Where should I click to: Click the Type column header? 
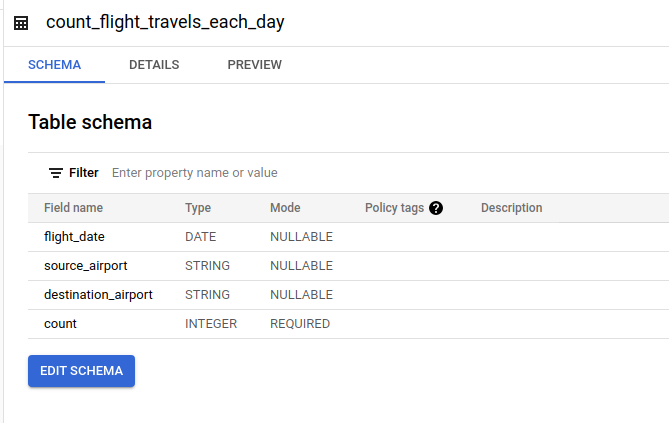pyautogui.click(x=198, y=208)
